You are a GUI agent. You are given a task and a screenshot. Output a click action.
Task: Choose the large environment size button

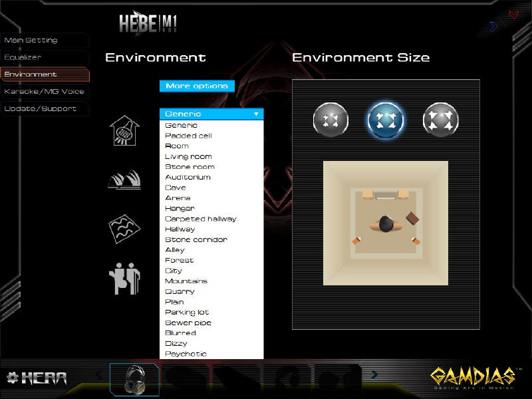click(441, 120)
